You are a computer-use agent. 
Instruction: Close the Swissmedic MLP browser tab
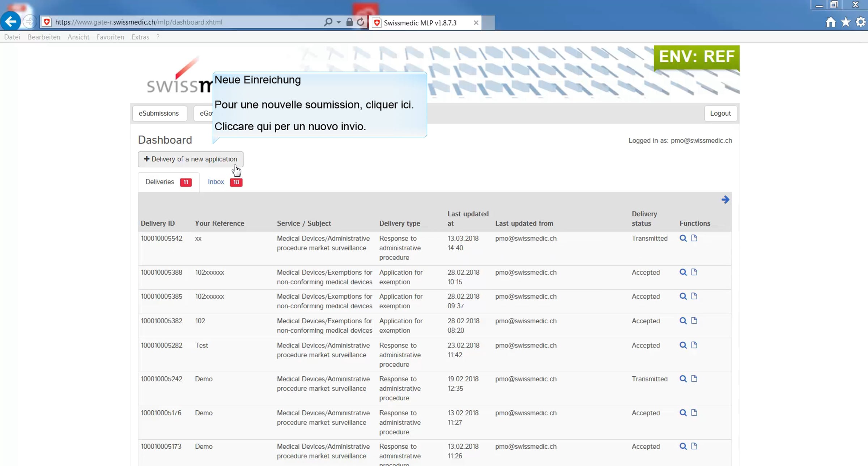tap(476, 23)
